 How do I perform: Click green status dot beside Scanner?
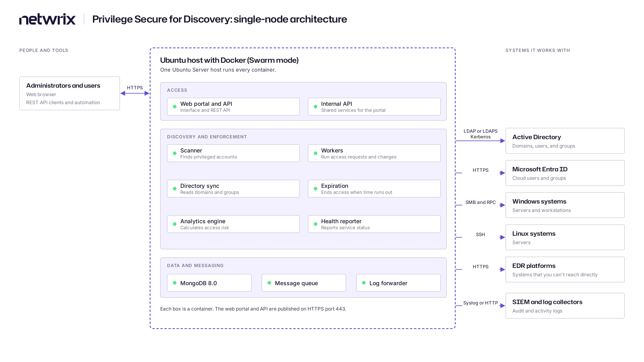point(175,153)
